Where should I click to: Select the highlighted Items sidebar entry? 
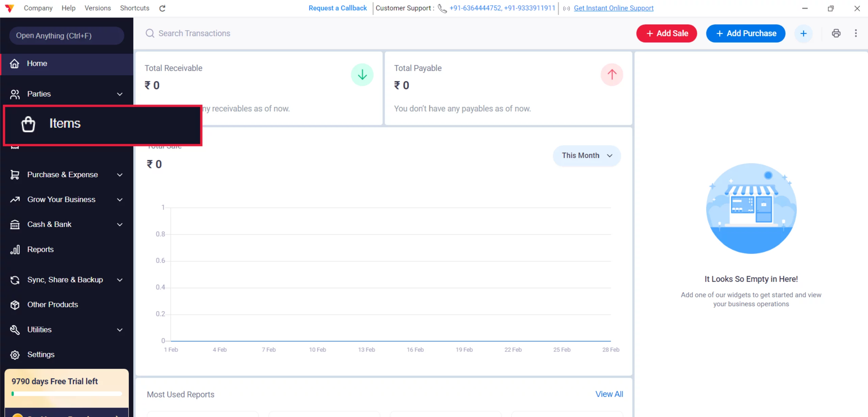coord(64,124)
